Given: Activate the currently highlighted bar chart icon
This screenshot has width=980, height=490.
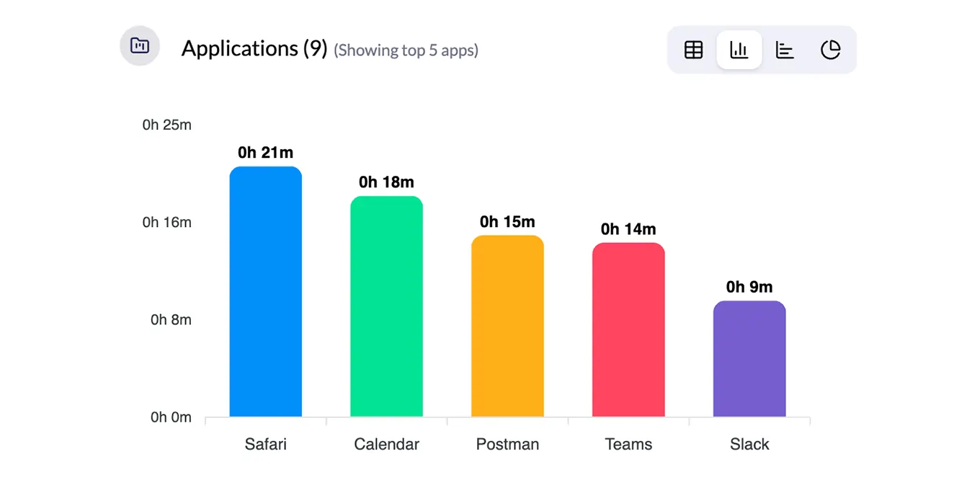Looking at the screenshot, I should coord(739,50).
